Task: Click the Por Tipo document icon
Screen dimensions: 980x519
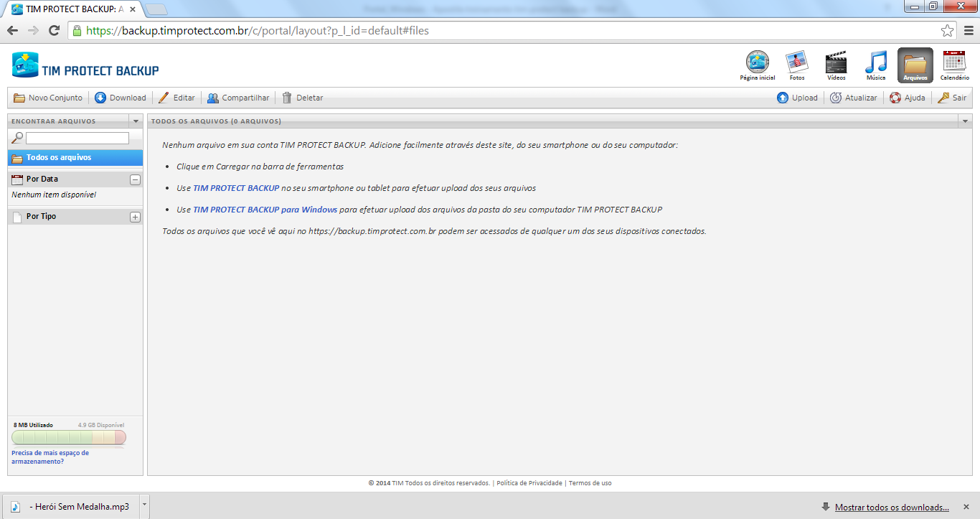Action: pyautogui.click(x=17, y=217)
